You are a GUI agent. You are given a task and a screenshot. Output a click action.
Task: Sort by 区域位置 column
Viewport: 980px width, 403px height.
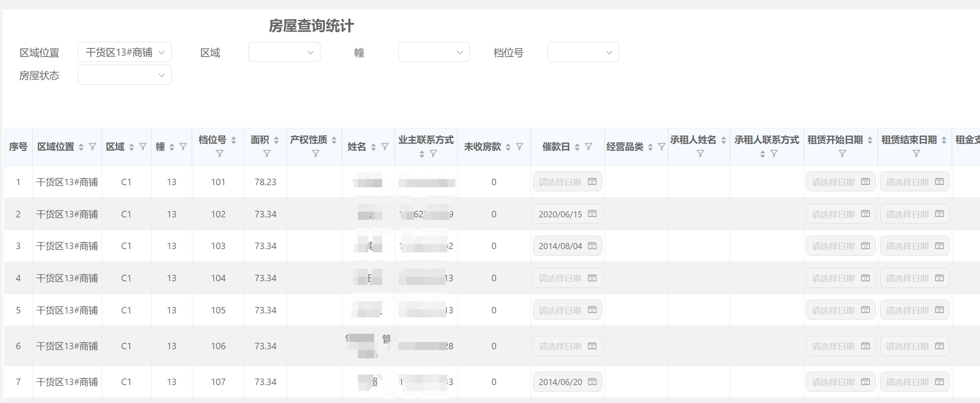81,147
